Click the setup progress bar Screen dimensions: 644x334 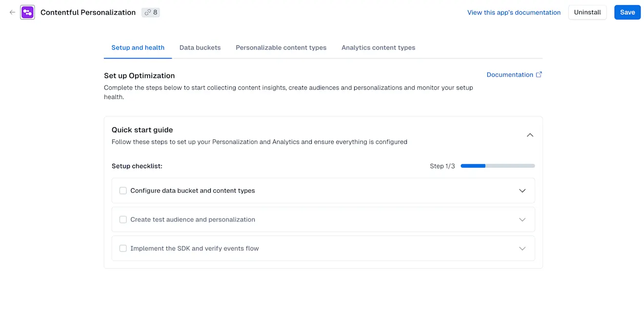(498, 166)
